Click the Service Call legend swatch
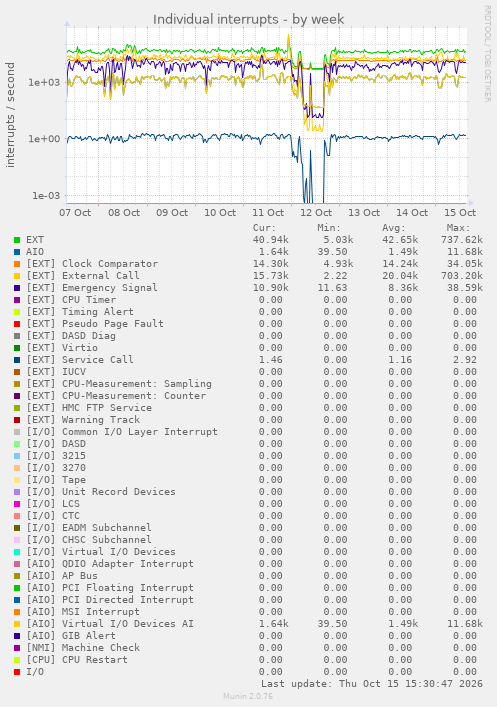This screenshot has width=497, height=707. coord(17,360)
